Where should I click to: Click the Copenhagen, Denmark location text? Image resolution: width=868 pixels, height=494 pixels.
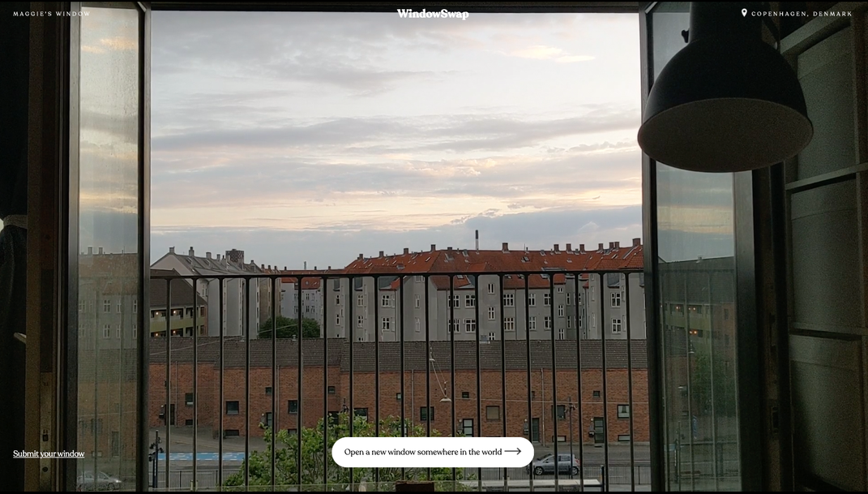point(802,14)
